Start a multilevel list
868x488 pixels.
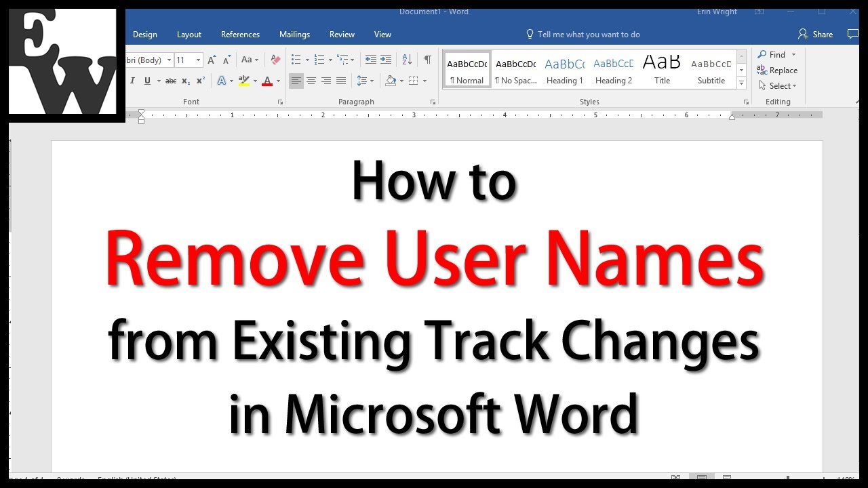[343, 60]
